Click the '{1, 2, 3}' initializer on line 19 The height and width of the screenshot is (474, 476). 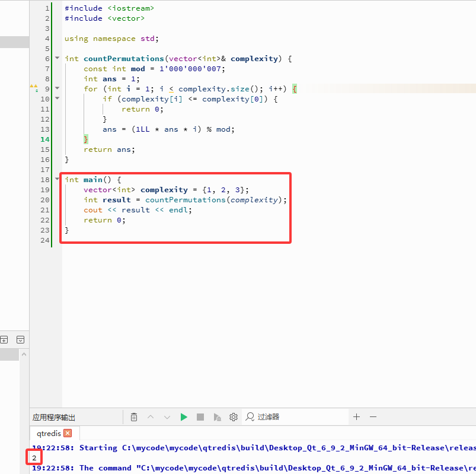[223, 190]
